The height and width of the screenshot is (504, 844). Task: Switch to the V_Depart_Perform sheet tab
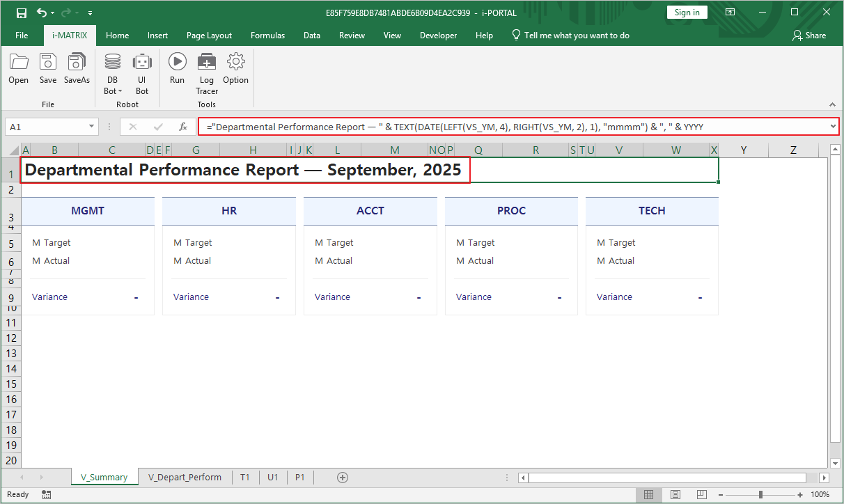(x=185, y=478)
